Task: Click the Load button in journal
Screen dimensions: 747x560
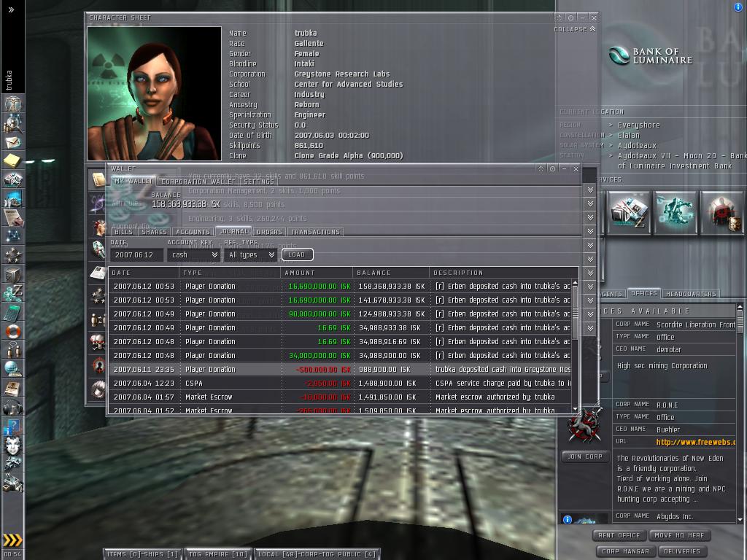Action: pyautogui.click(x=297, y=254)
